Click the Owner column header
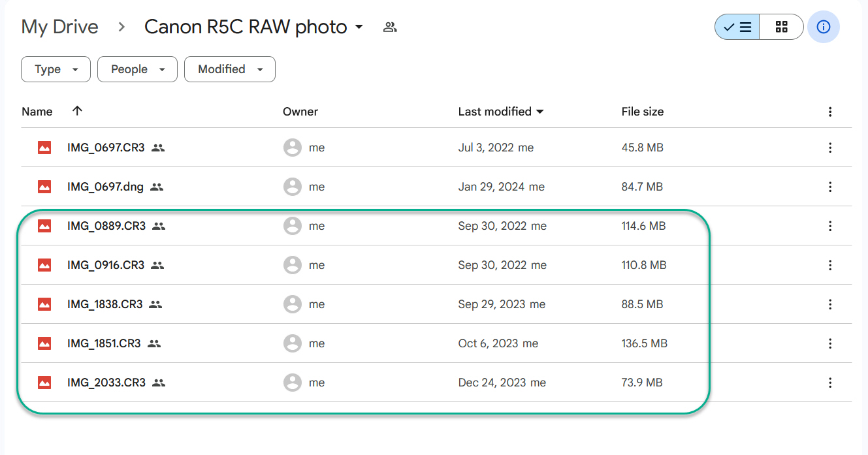Screen dimensions: 868x455 300,112
